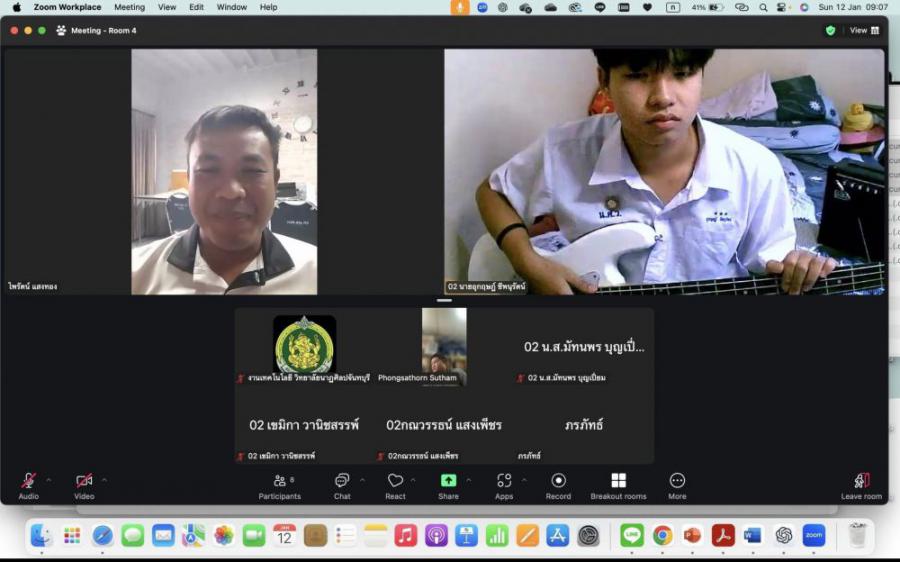Open the Chat panel
The height and width of the screenshot is (562, 900).
(x=342, y=481)
